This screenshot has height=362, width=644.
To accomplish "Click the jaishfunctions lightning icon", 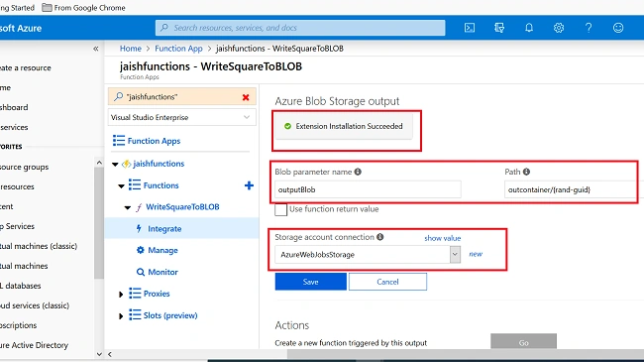I will [x=127, y=164].
